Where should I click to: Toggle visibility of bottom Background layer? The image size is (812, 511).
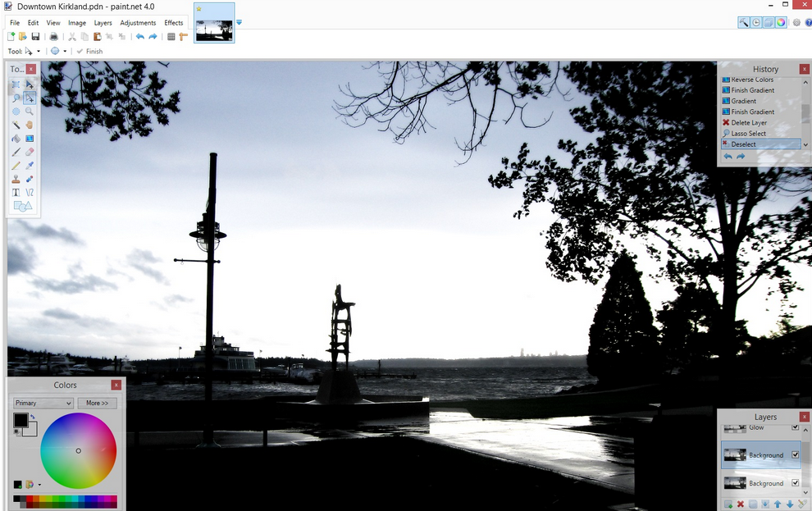coord(796,482)
